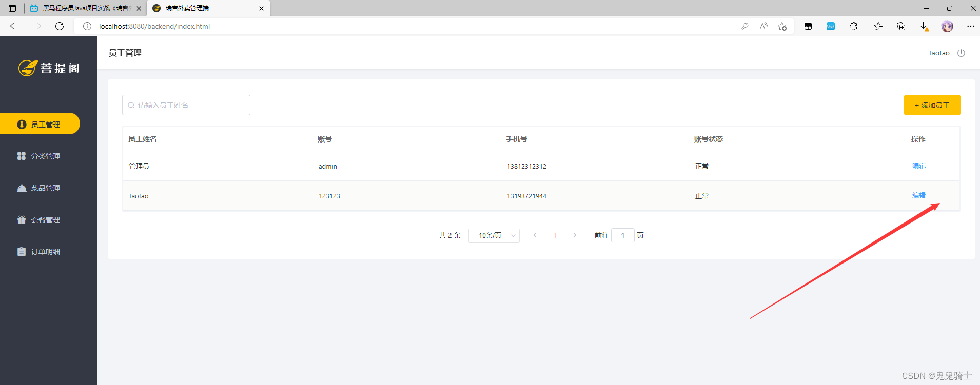Click the logout power icon next to taotao
The height and width of the screenshot is (385, 980).
962,53
